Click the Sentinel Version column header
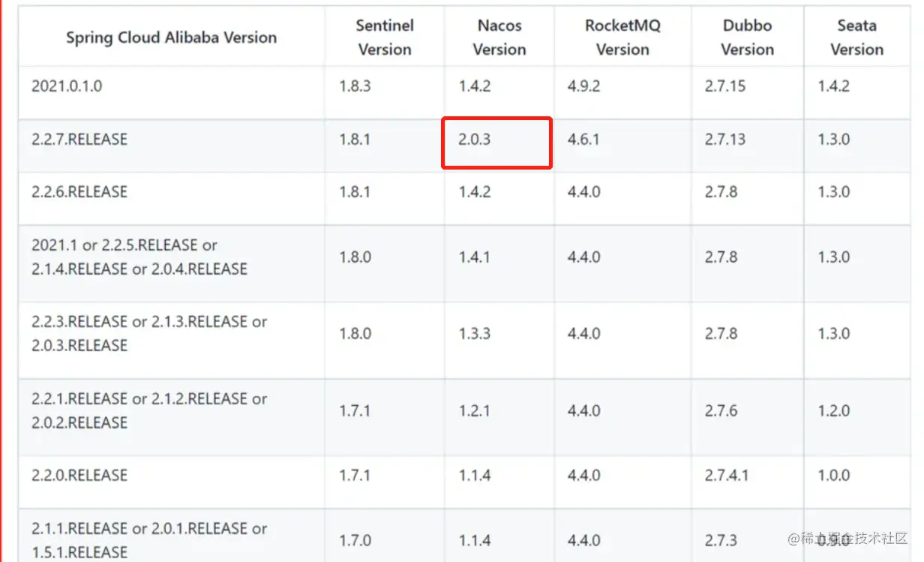 tap(385, 37)
